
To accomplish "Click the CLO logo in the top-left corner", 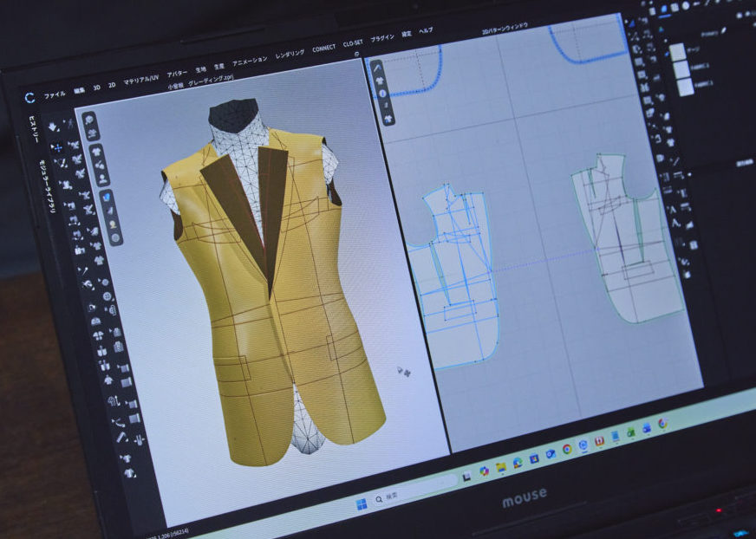I will pyautogui.click(x=29, y=98).
